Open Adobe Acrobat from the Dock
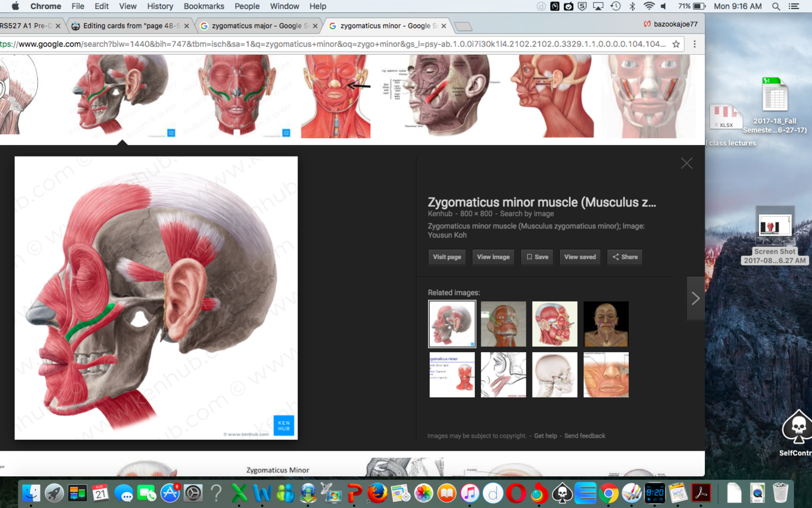 (x=701, y=493)
